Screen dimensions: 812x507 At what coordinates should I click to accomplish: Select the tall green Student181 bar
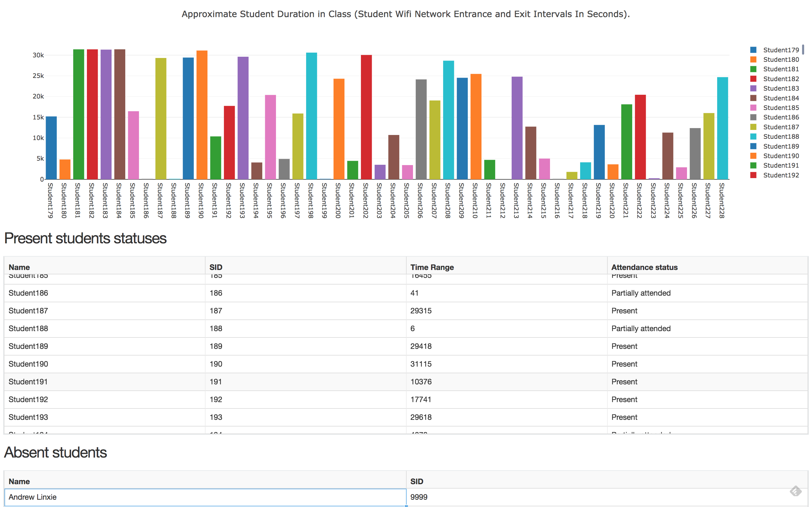79,114
